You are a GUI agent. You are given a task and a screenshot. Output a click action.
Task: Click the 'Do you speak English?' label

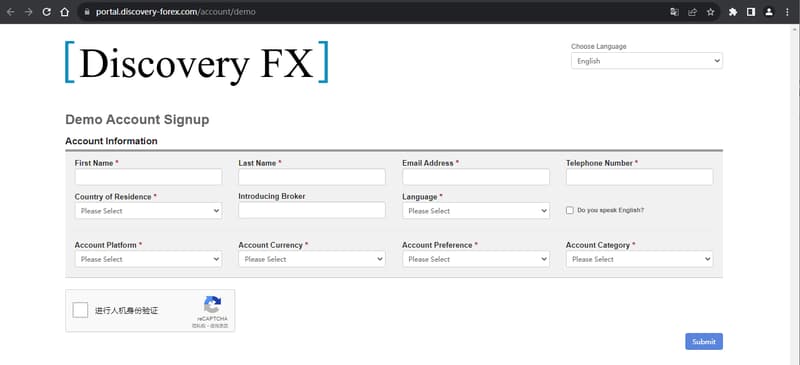611,210
